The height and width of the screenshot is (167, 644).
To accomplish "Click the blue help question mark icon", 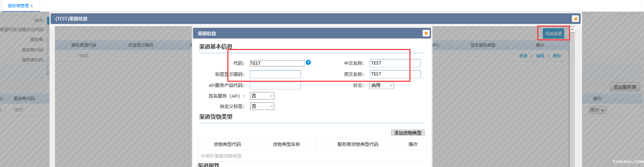I will [x=309, y=62].
